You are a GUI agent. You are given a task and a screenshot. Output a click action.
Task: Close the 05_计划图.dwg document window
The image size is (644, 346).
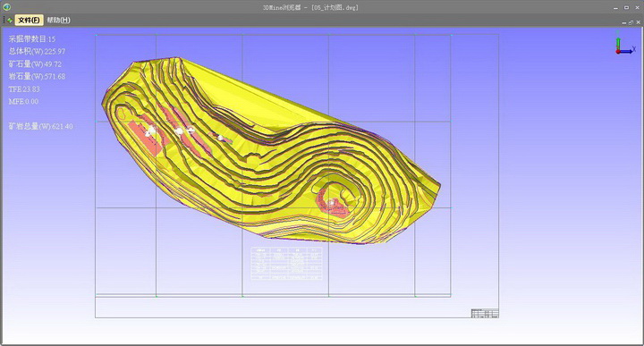point(638,22)
